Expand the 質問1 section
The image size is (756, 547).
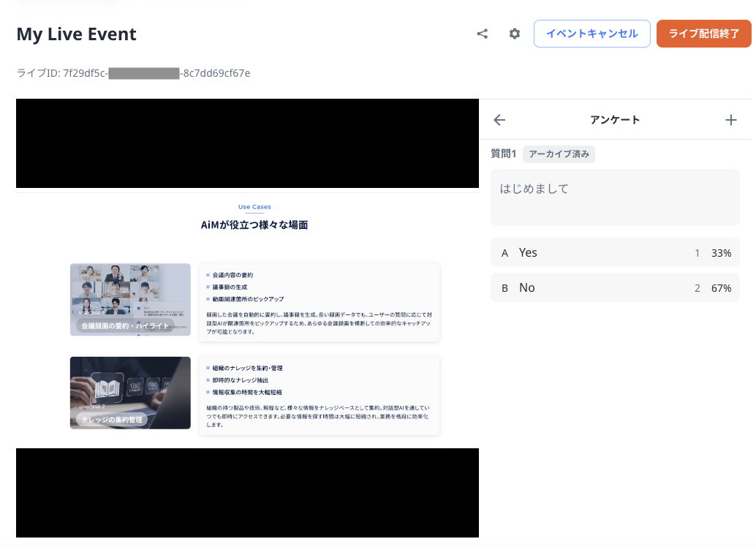502,154
